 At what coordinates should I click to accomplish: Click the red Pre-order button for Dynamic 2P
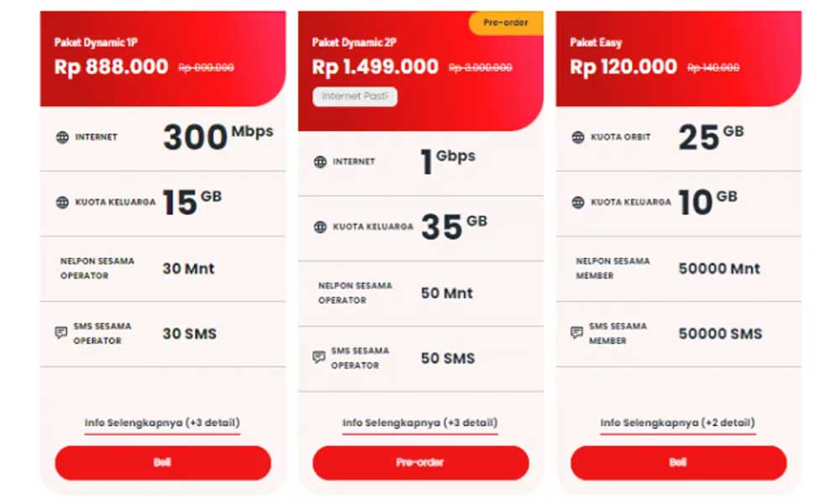pyautogui.click(x=421, y=463)
